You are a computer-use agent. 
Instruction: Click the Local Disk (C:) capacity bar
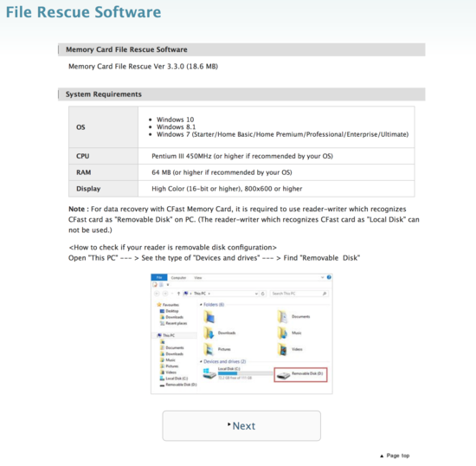click(245, 373)
